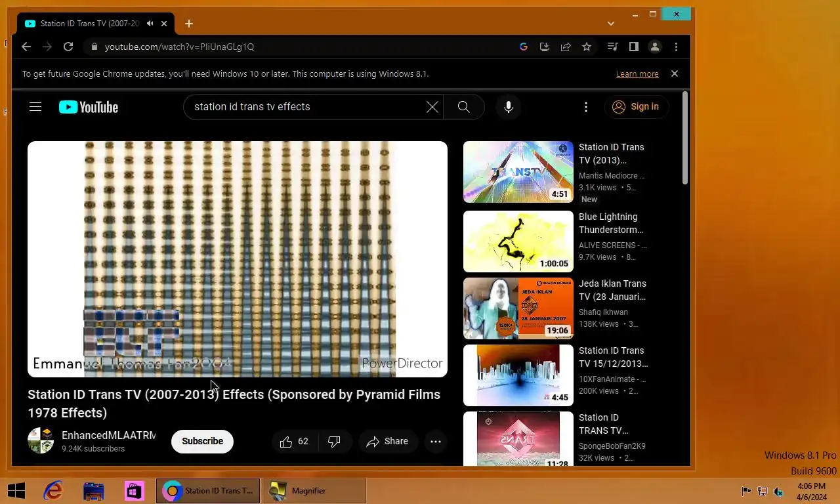Click the Mantis Mediocre channel name

click(x=612, y=176)
